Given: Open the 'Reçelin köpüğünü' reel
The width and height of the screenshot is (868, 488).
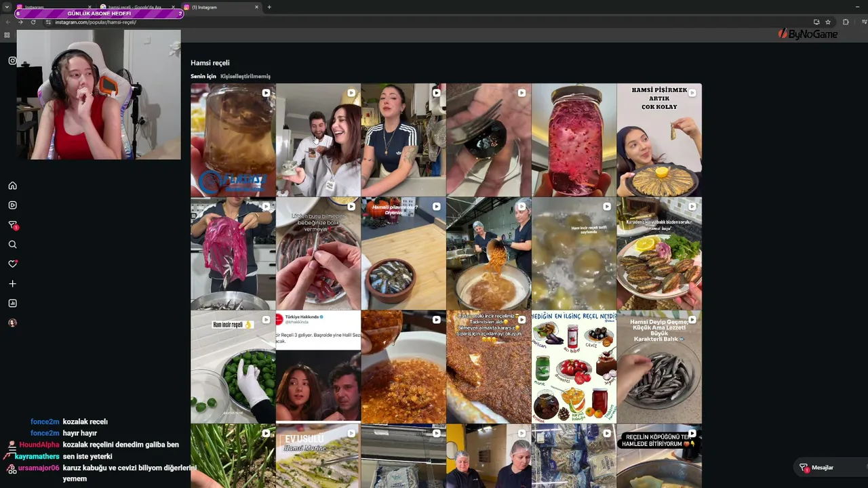Looking at the screenshot, I should pos(659,456).
